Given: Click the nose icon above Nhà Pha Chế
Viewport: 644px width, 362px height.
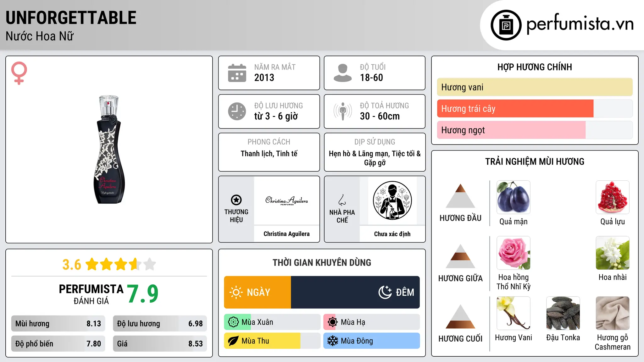Looking at the screenshot, I should click(x=342, y=200).
